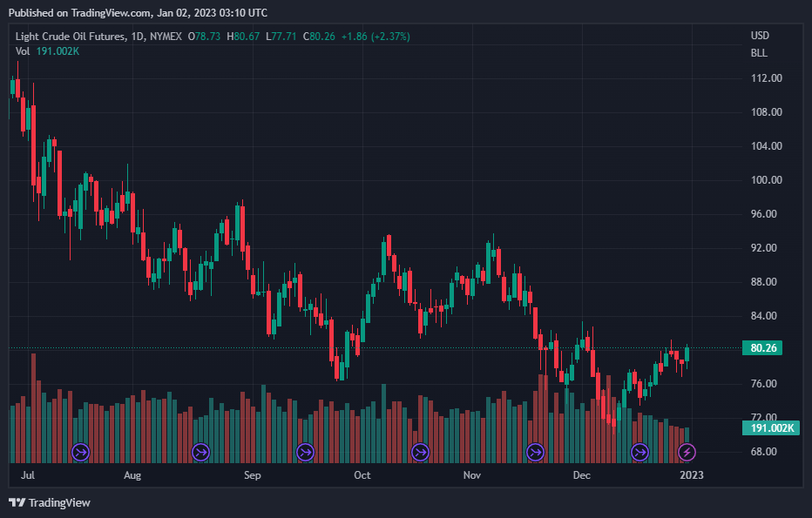Click the November contract rollover icon
812x518 pixels.
coord(535,453)
